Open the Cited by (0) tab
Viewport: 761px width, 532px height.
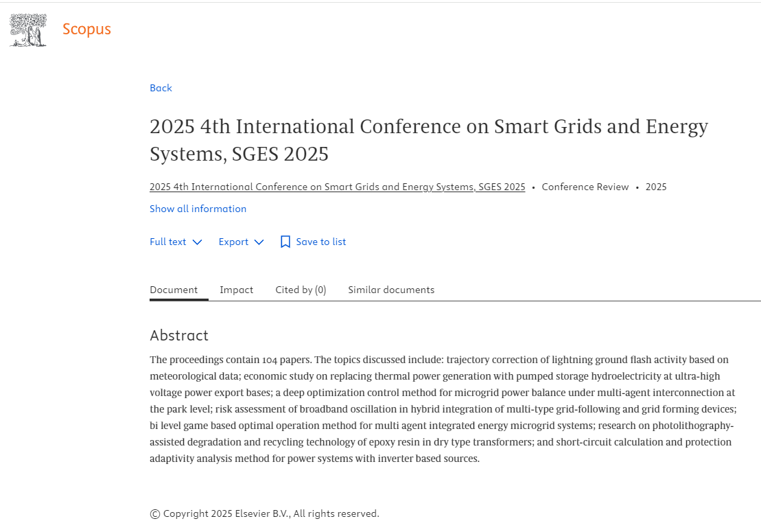tap(301, 290)
